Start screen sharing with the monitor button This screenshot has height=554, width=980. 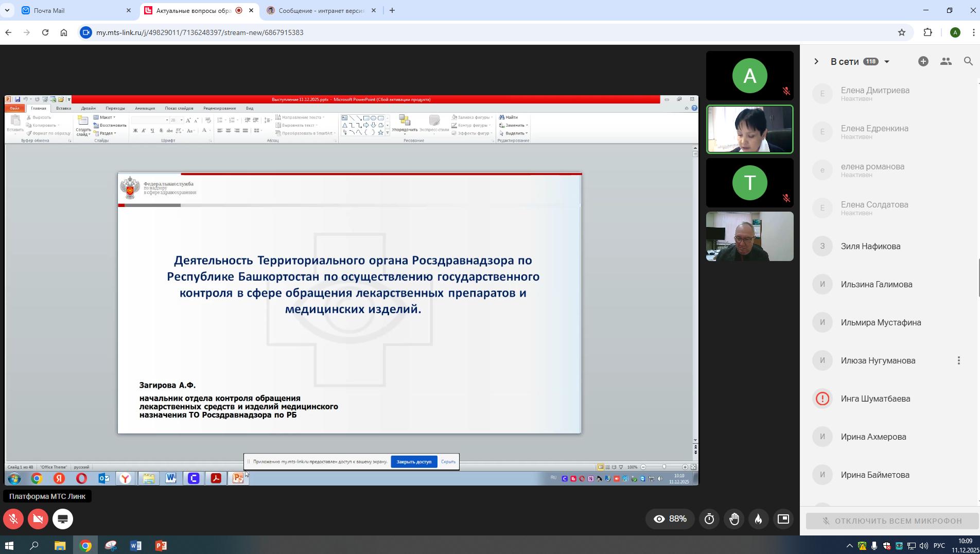pos(63,519)
